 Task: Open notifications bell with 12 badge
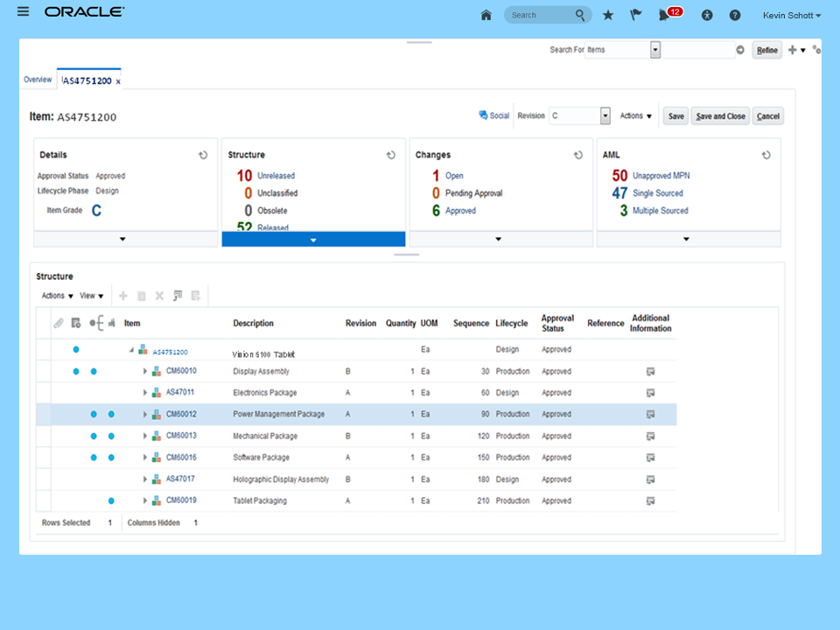[x=669, y=14]
